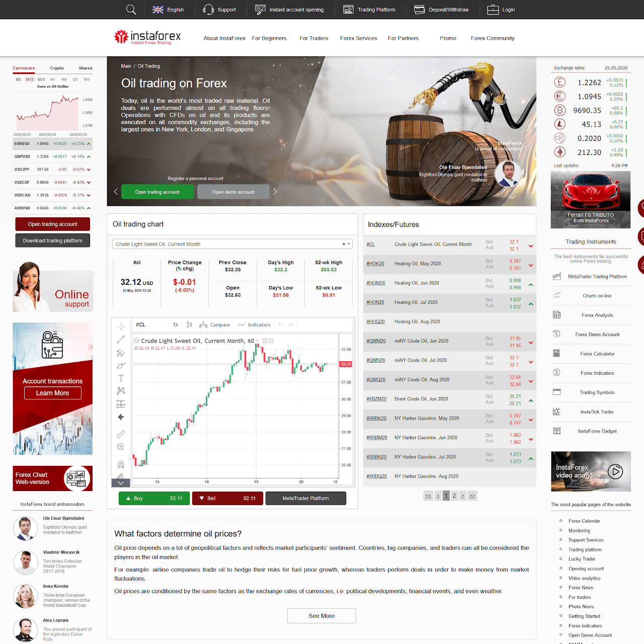644x644 pixels.
Task: Select the trend line drawing tool
Action: point(121,340)
